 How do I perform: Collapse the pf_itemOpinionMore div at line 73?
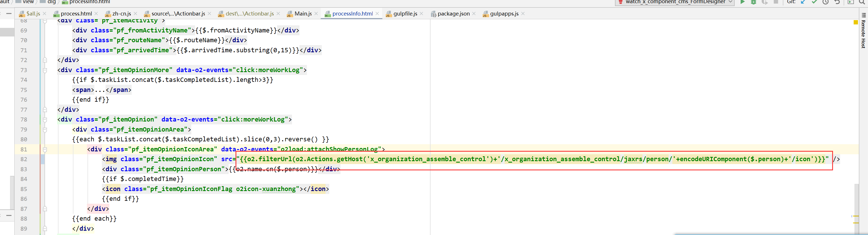coord(45,70)
